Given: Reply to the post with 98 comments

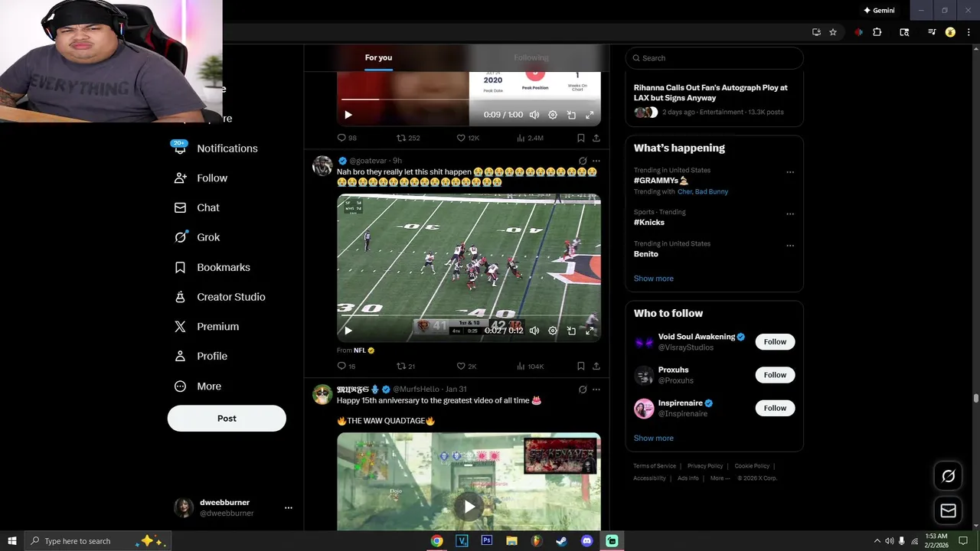Looking at the screenshot, I should click(347, 138).
